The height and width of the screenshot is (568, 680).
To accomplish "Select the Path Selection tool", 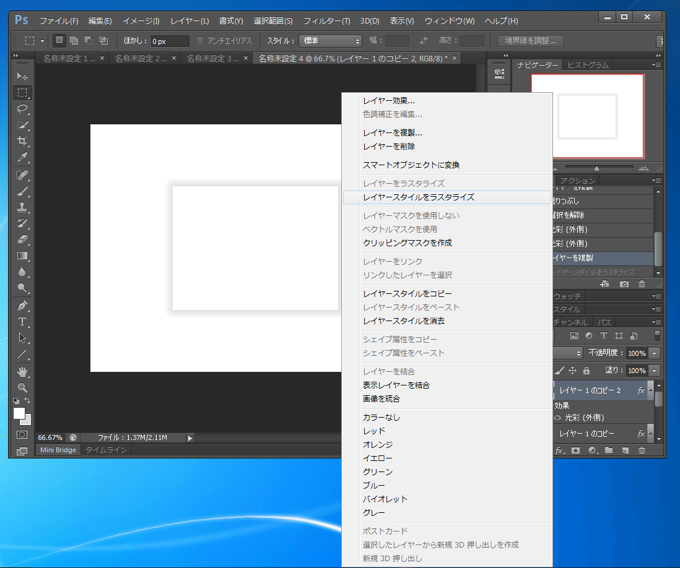I will (22, 338).
